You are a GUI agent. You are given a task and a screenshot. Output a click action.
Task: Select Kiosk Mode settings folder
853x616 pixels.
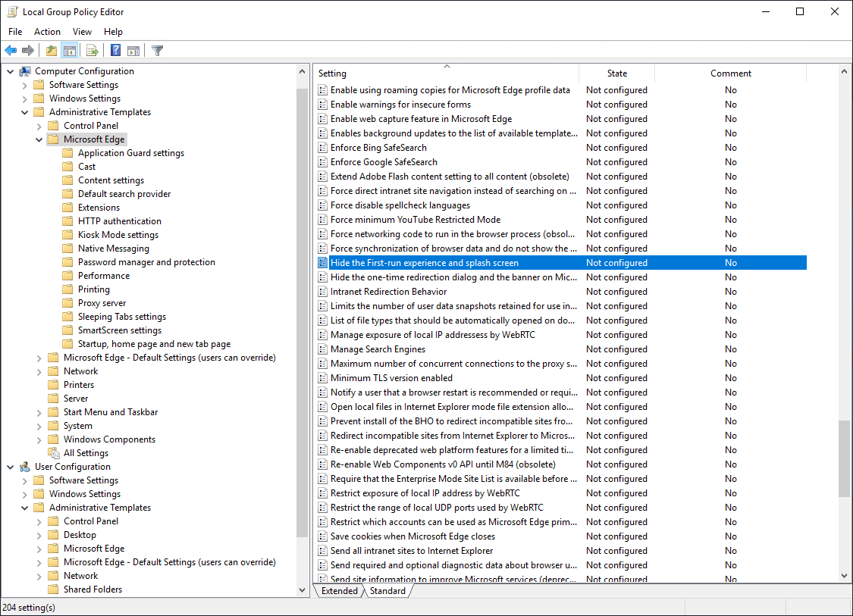(118, 235)
